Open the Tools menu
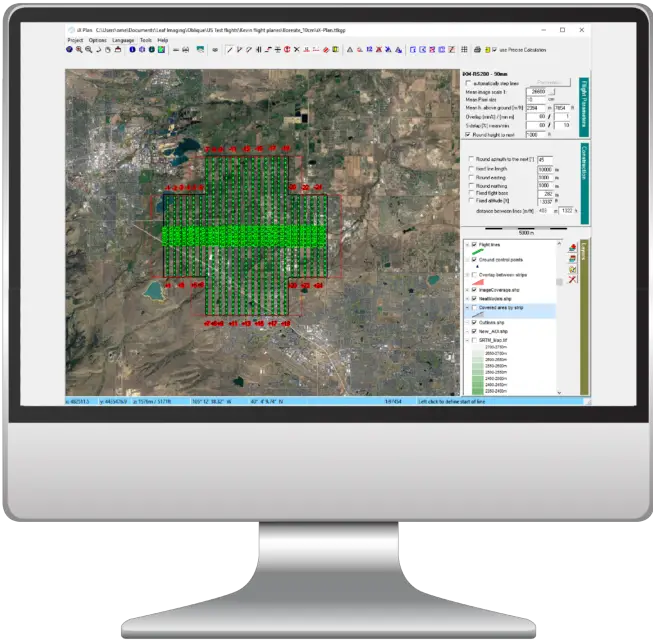653x640 pixels. (146, 40)
